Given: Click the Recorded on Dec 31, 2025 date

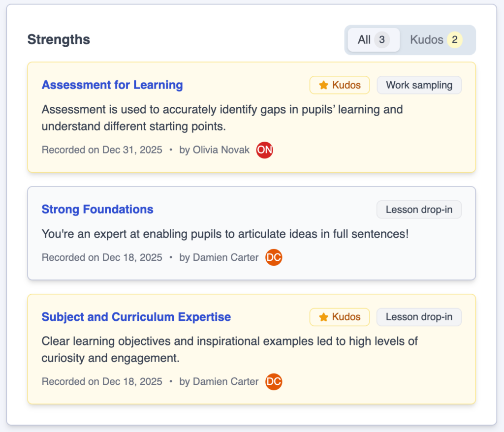Looking at the screenshot, I should 102,150.
